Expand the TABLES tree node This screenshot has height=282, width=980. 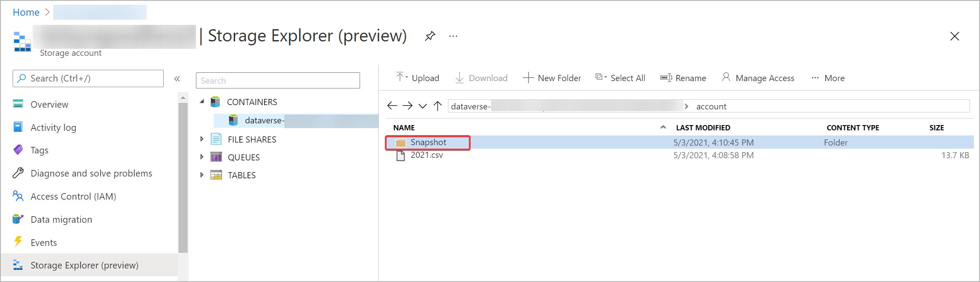coord(202,175)
